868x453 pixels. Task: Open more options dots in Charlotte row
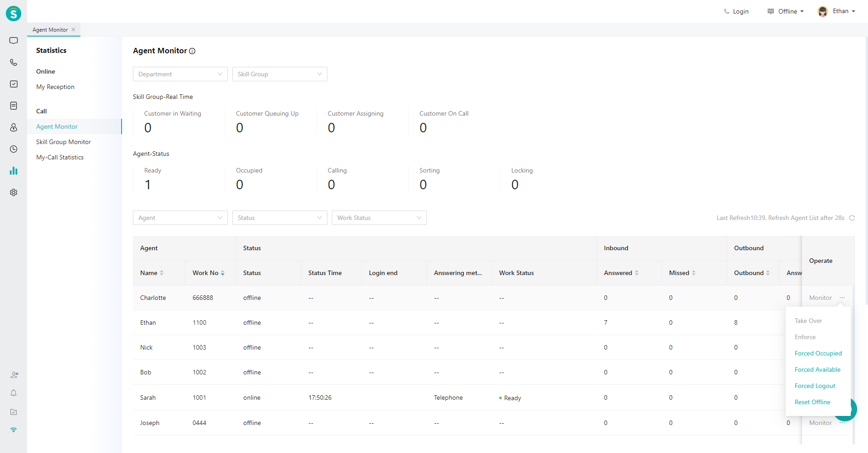842,298
